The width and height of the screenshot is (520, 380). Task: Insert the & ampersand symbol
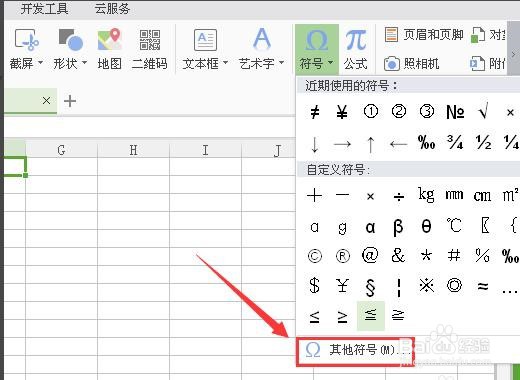tap(398, 255)
